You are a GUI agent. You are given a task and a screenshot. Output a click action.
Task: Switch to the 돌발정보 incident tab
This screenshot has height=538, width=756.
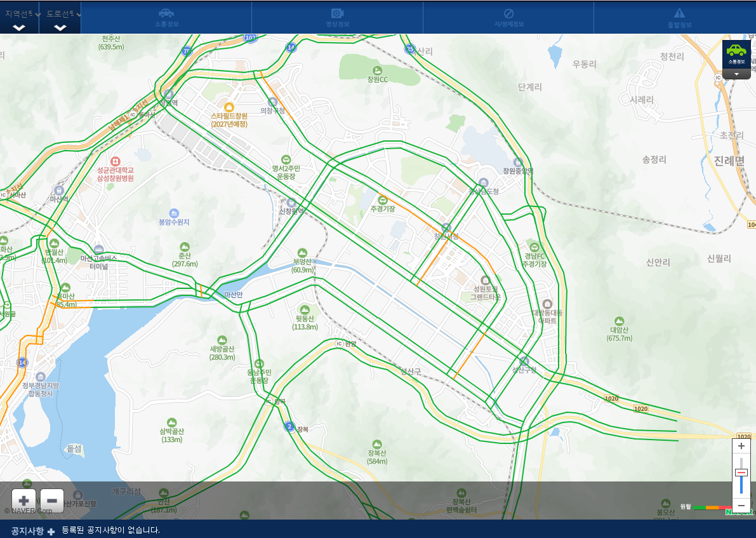tap(679, 18)
